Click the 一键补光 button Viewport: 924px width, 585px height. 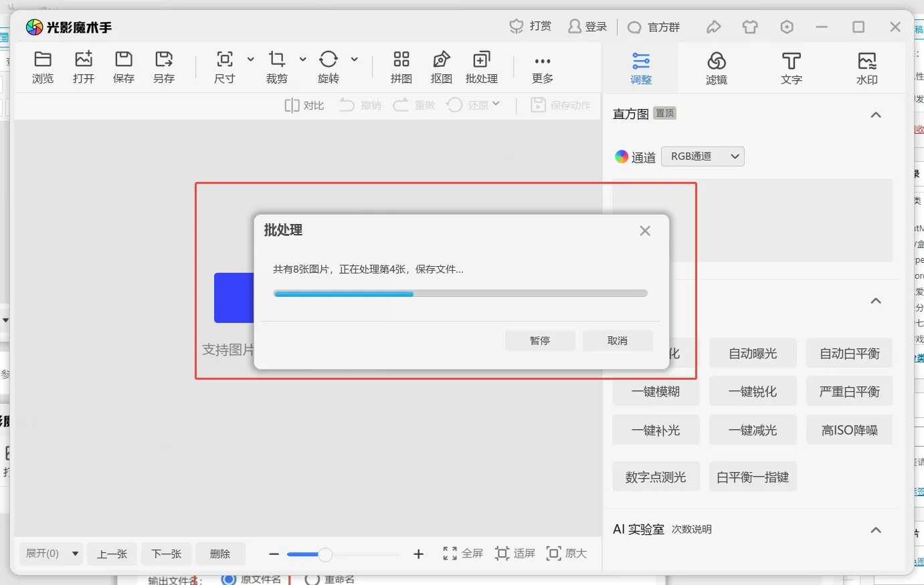656,431
